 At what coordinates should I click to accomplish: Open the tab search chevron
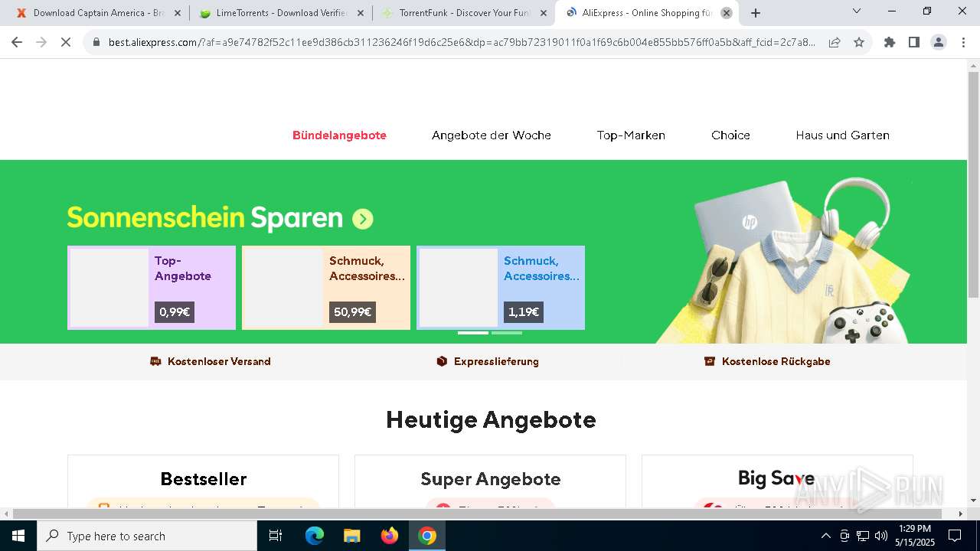pyautogui.click(x=857, y=11)
